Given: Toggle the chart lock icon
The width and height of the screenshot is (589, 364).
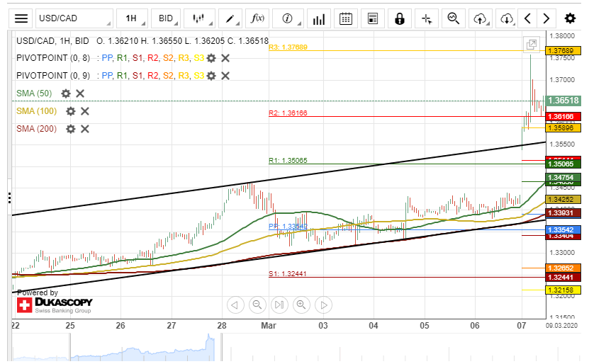Looking at the screenshot, I should [400, 18].
